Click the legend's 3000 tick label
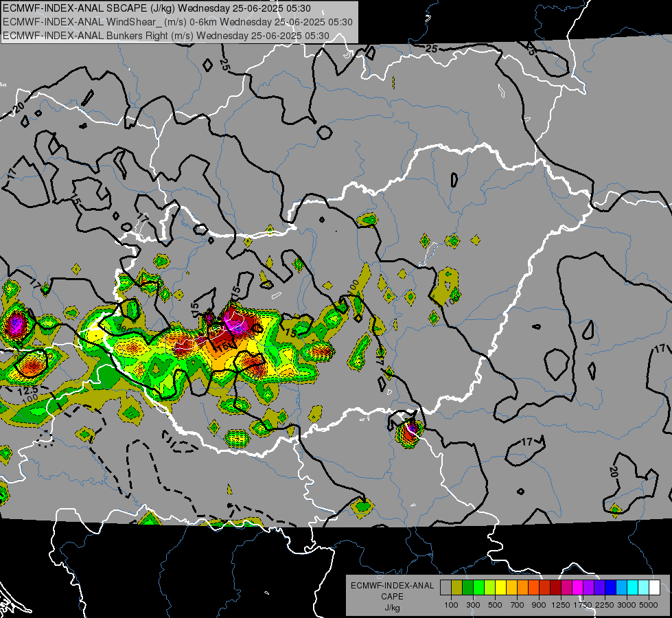This screenshot has height=618, width=672. 626,605
